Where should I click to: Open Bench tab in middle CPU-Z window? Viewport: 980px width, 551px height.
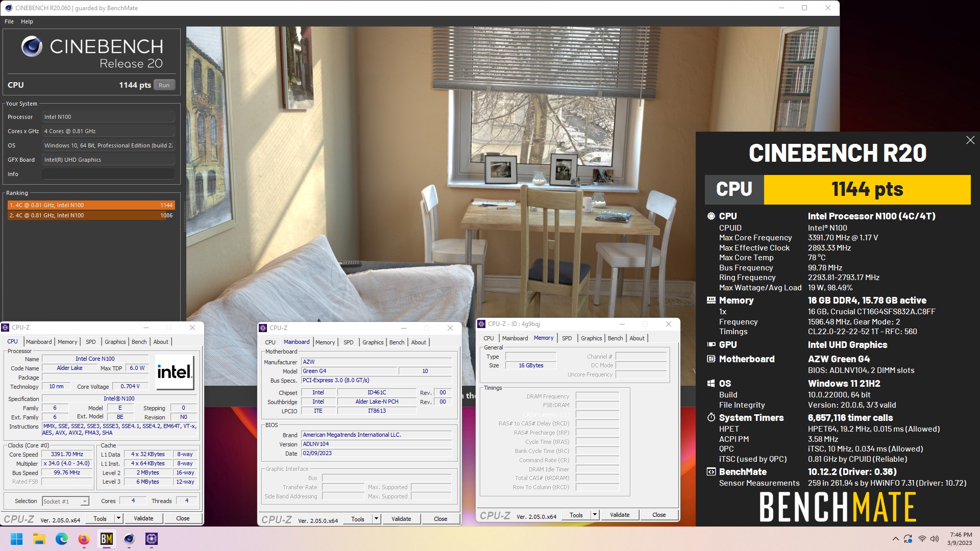(x=397, y=342)
